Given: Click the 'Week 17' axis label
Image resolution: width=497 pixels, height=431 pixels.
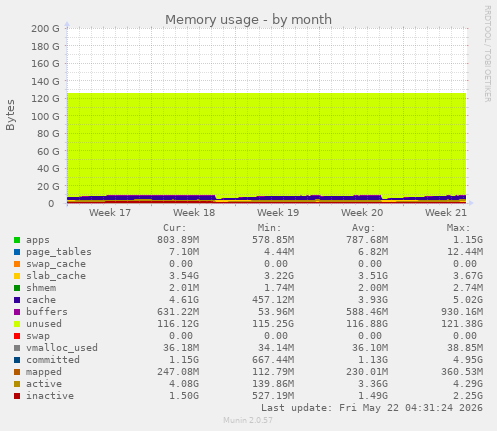Looking at the screenshot, I should click(x=110, y=213).
